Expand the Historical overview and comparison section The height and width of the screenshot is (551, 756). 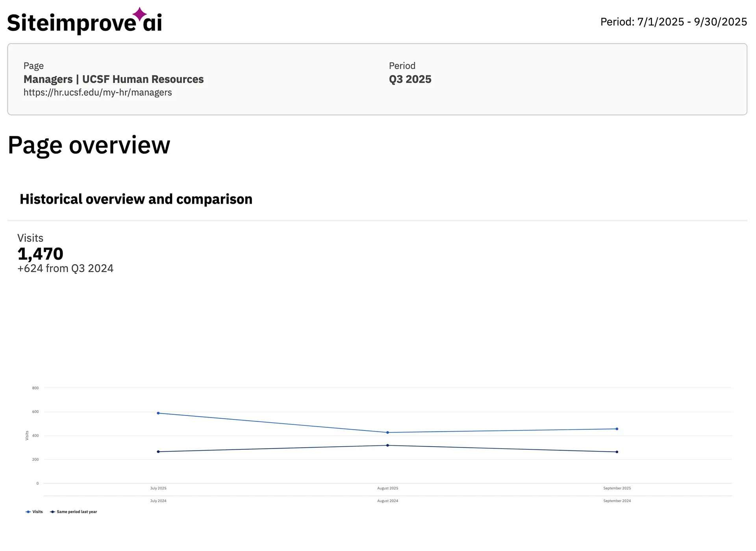136,199
